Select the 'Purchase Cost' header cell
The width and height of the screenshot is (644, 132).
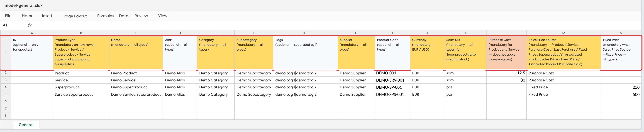tap(507, 53)
